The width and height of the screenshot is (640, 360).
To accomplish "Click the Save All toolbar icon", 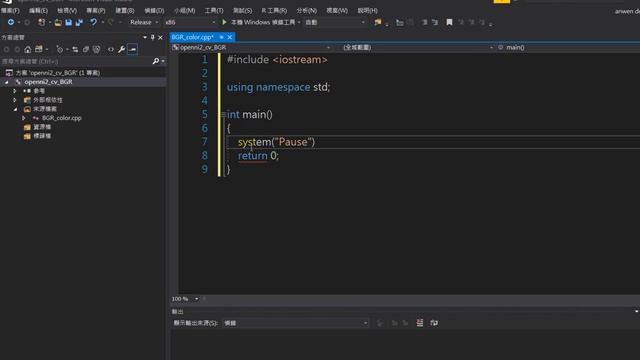I will tap(79, 22).
